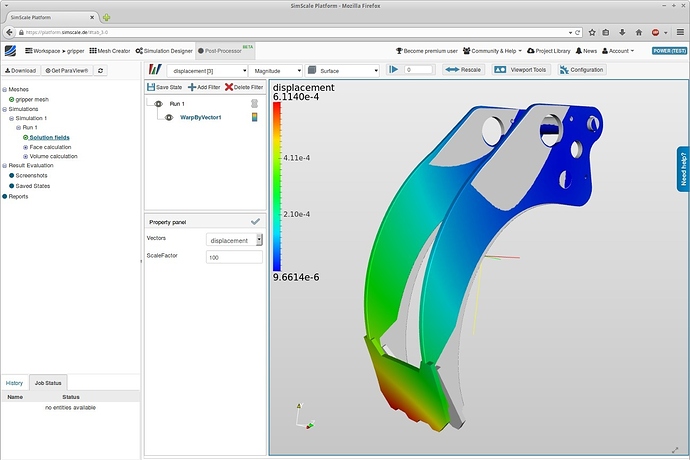Viewport: 690px width, 460px height.
Task: Collapse the Simulation 1 tree node
Action: click(x=11, y=118)
